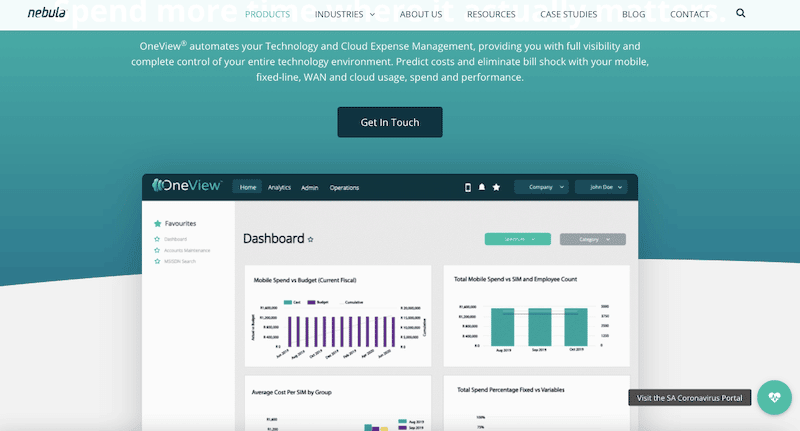Click the star next to Accounts Maintenance
The height and width of the screenshot is (431, 800).
tap(157, 250)
